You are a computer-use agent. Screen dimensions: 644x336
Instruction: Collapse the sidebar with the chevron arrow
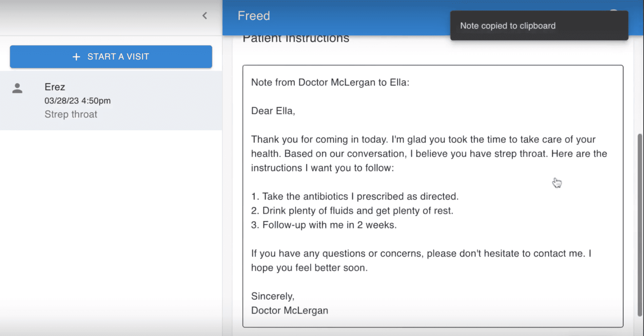(205, 16)
